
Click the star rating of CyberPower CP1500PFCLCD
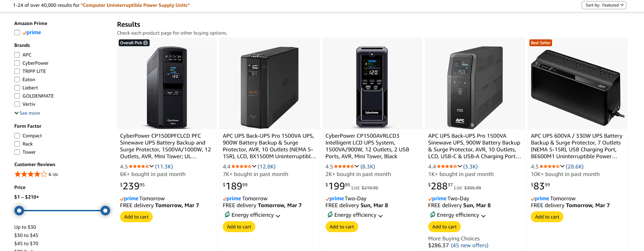(x=139, y=166)
